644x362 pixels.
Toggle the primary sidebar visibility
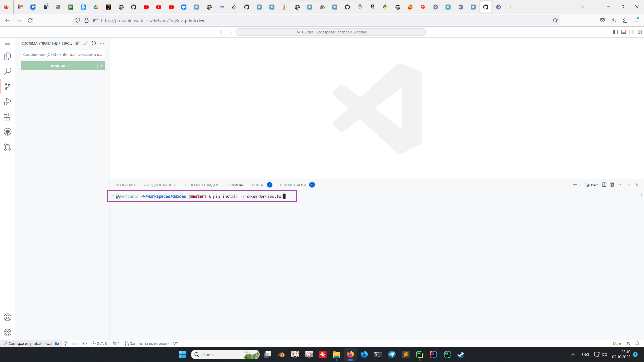[x=615, y=32]
